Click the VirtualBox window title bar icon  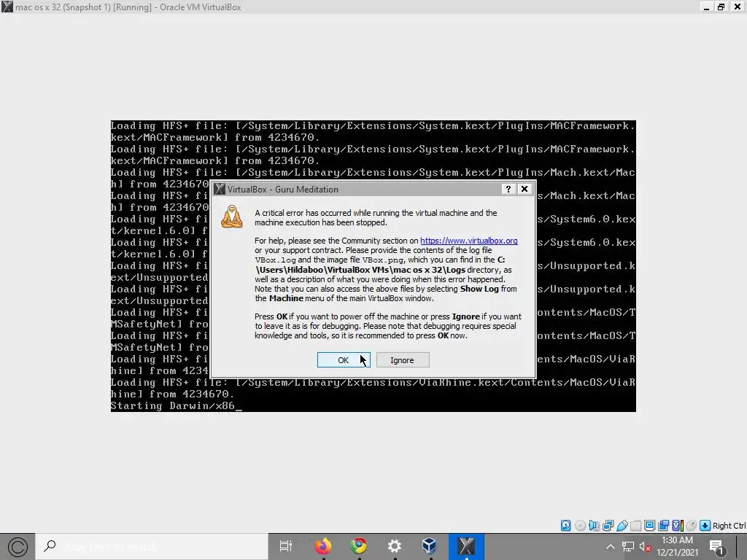(x=7, y=7)
